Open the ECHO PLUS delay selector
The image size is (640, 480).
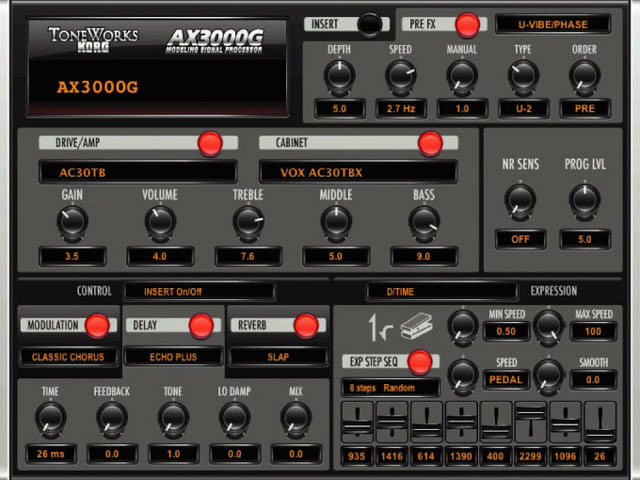pyautogui.click(x=173, y=357)
